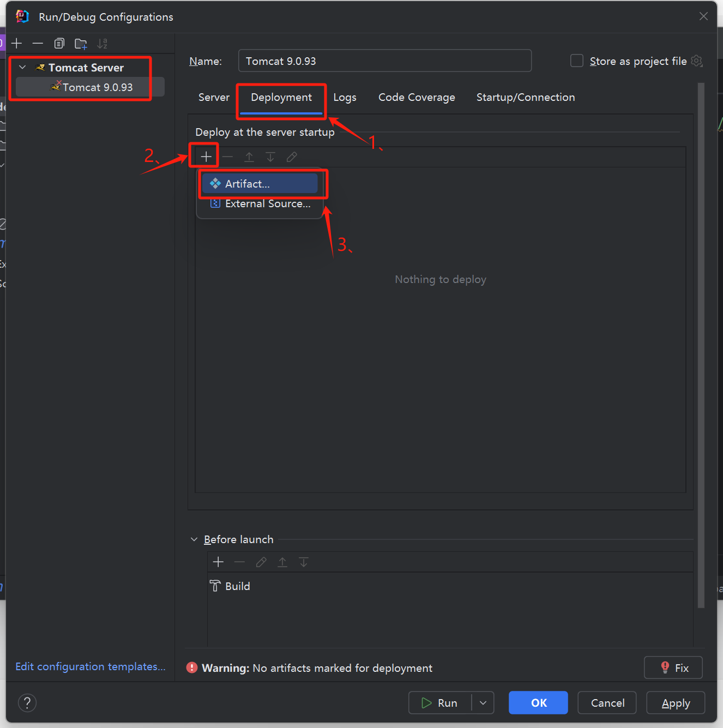Select the Tomcat 9.0.93 configuration
This screenshot has width=723, height=728.
[x=90, y=87]
